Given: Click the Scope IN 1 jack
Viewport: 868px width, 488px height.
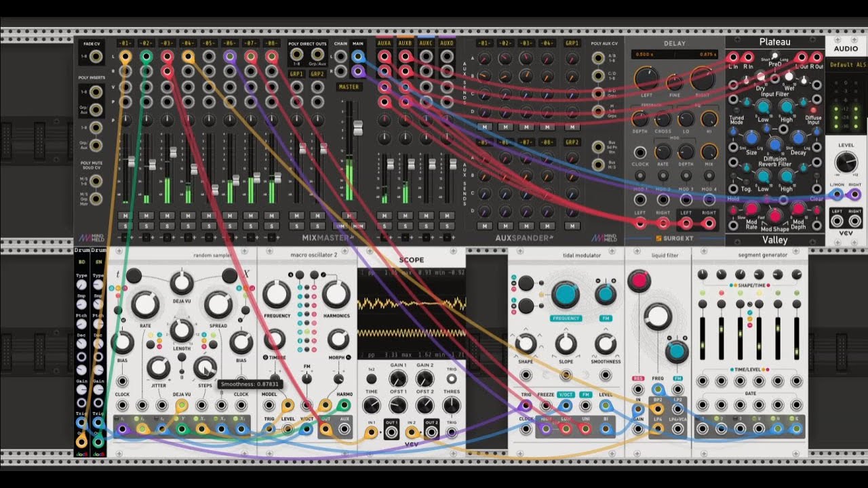Looking at the screenshot, I should pos(372,432).
